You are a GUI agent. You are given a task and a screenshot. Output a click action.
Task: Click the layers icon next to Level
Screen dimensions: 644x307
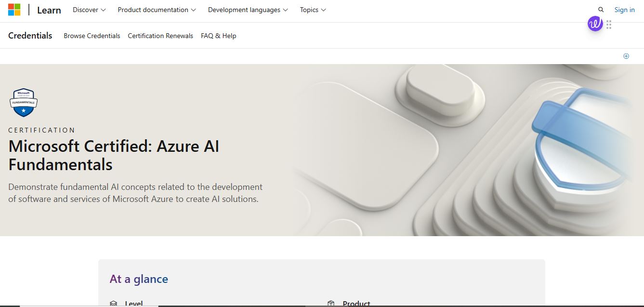coord(113,303)
